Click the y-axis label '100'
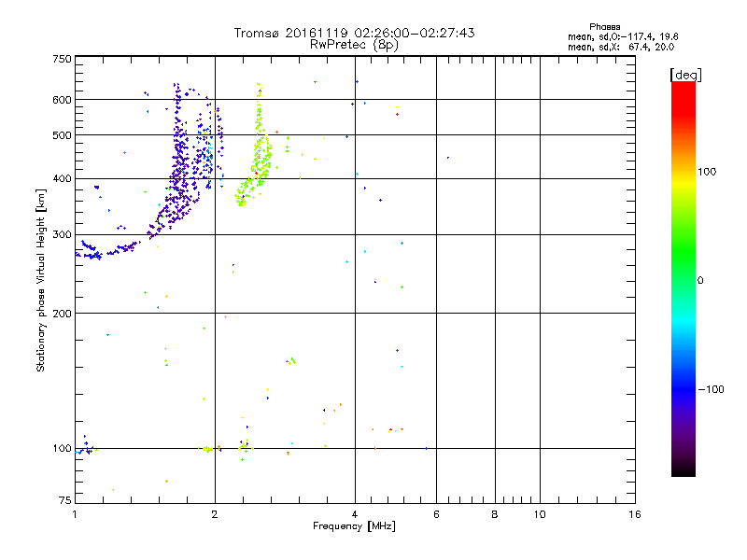This screenshot has height=560, width=747. pyautogui.click(x=62, y=448)
